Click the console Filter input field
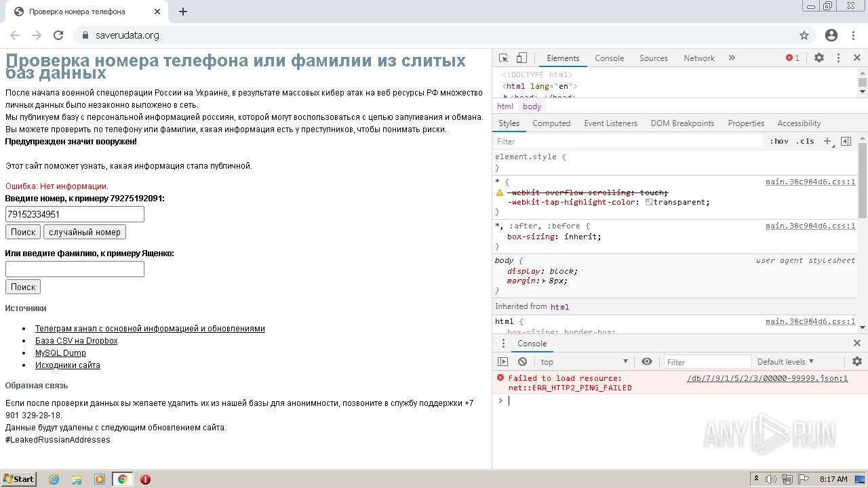The width and height of the screenshot is (868, 488). click(x=707, y=362)
